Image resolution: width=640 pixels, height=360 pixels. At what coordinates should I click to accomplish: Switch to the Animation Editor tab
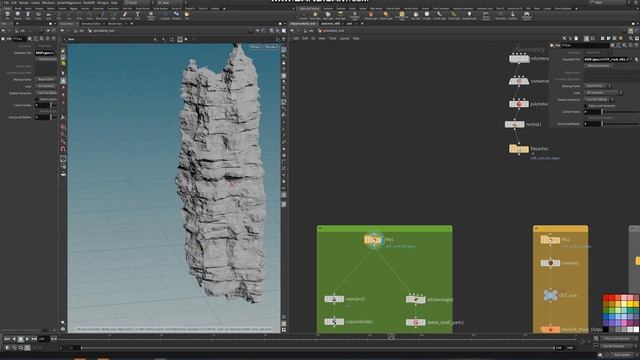click(91, 24)
